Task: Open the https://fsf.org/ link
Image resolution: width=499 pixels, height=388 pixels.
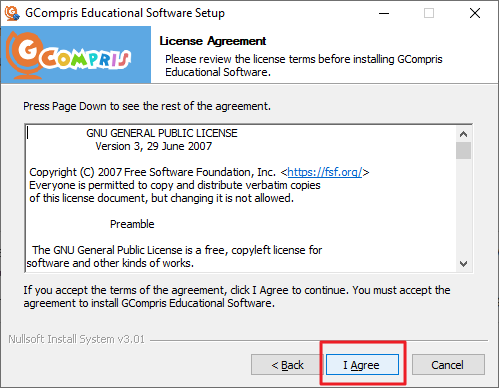Action: pos(325,172)
